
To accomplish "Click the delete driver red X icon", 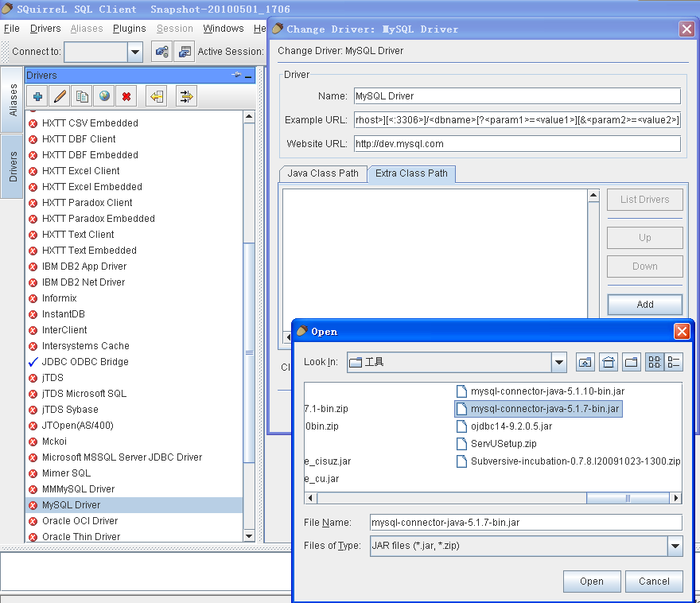I will pos(126,96).
